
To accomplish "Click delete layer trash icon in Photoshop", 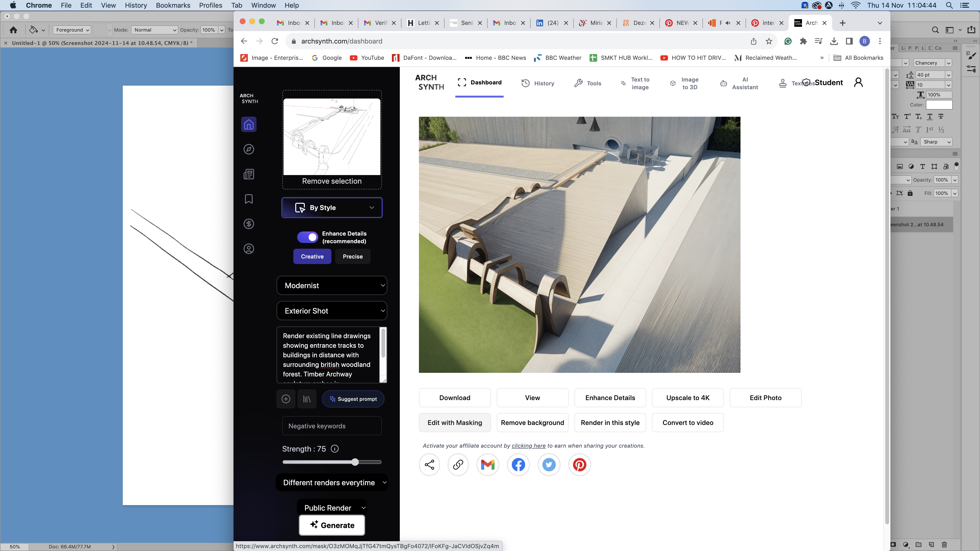I will coord(944,545).
